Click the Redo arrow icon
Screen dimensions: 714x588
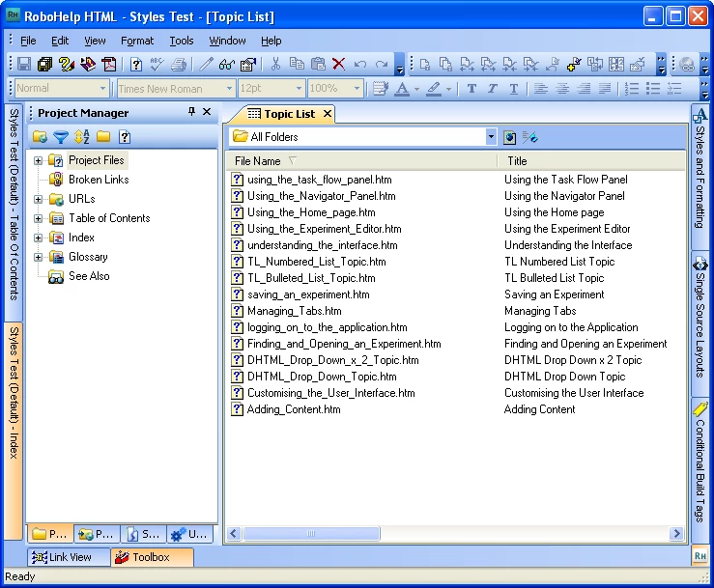coord(382,64)
